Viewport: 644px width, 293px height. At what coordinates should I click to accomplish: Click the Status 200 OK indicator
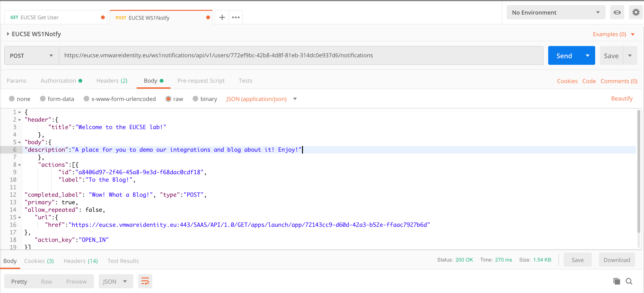click(x=455, y=260)
